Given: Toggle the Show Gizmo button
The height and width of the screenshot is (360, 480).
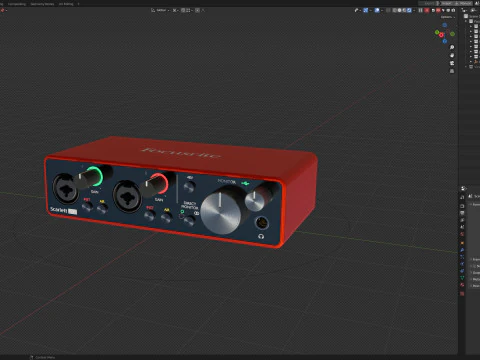Looking at the screenshot, I should click(366, 10).
